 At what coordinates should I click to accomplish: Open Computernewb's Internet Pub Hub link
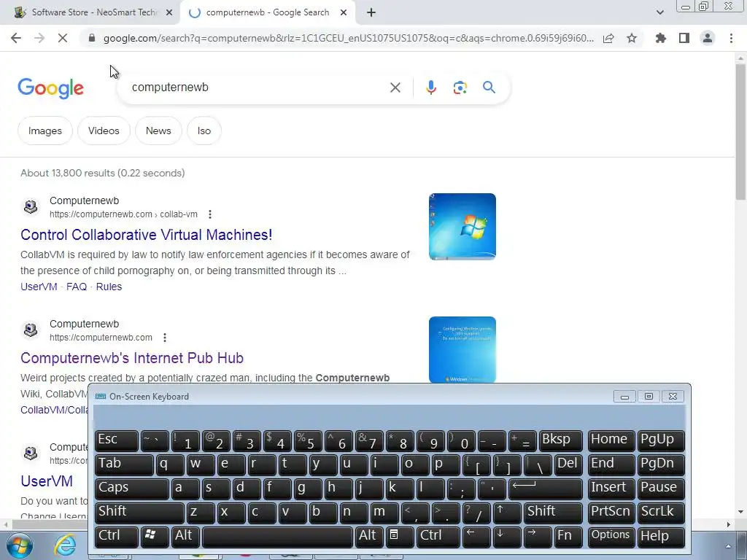pyautogui.click(x=132, y=358)
